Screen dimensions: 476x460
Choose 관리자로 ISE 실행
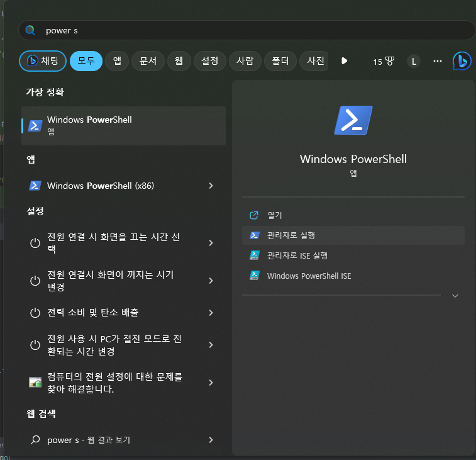(x=353, y=255)
